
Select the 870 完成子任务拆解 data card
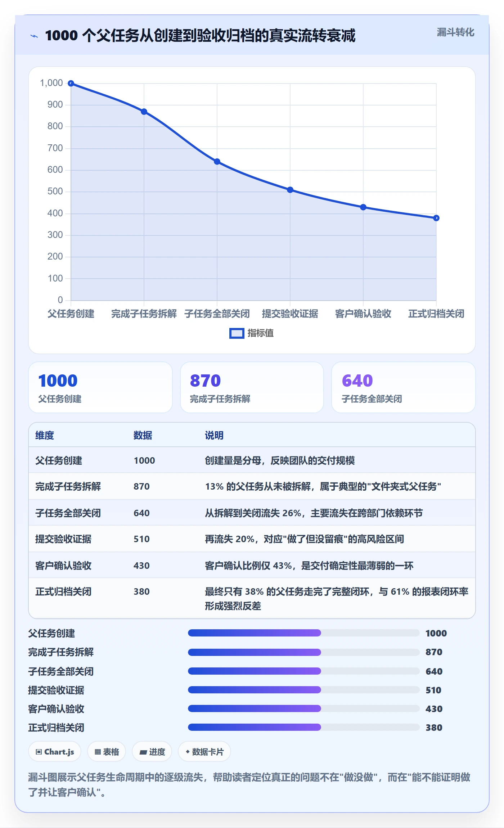tap(252, 387)
